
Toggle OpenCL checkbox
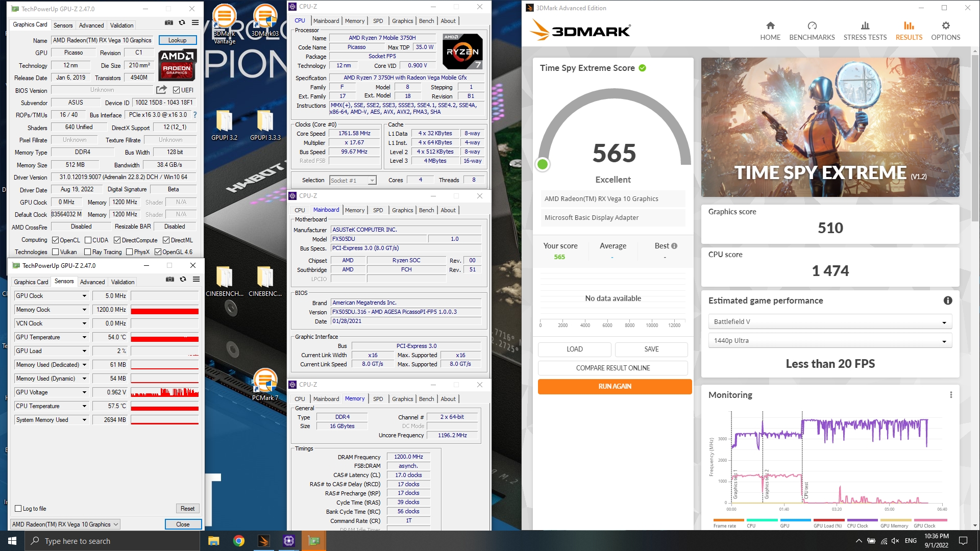[x=56, y=240]
